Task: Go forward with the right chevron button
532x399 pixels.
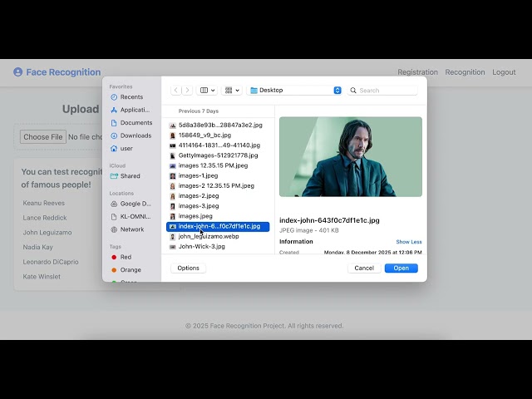Action: click(x=187, y=91)
